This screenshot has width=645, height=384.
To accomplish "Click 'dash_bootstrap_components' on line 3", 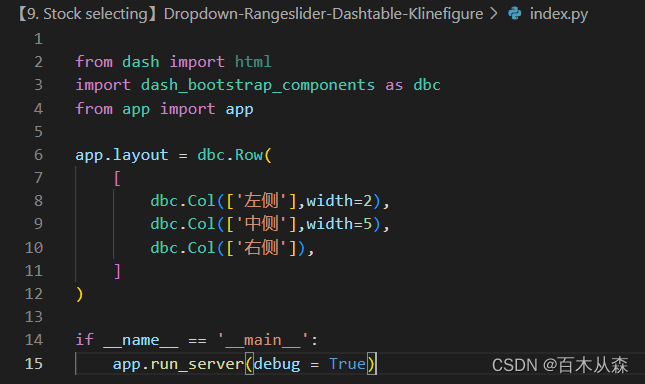I will (258, 85).
